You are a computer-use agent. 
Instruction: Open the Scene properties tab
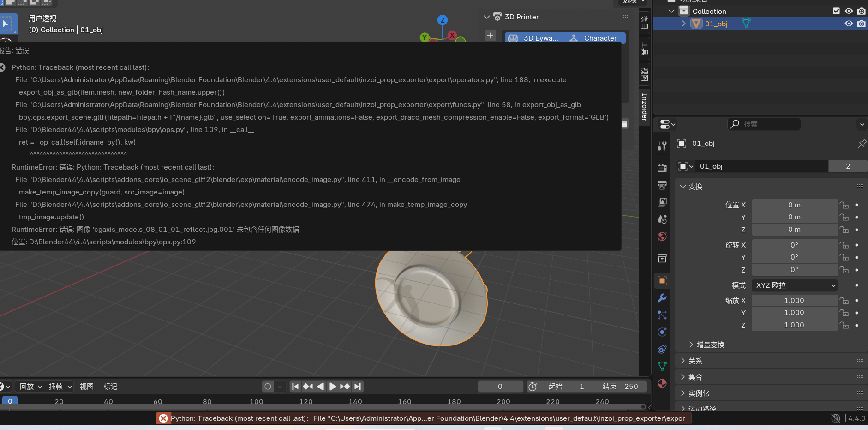662,219
